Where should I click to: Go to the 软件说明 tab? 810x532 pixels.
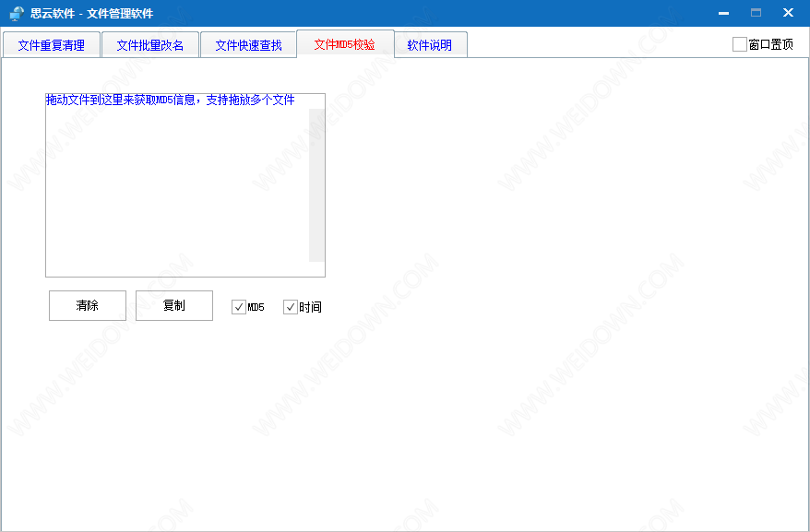(430, 45)
